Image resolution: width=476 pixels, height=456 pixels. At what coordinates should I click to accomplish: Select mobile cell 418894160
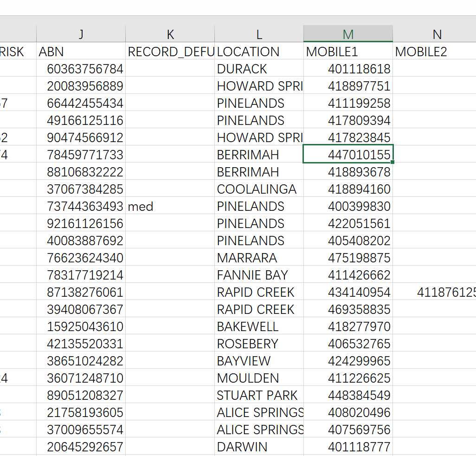pyautogui.click(x=348, y=189)
